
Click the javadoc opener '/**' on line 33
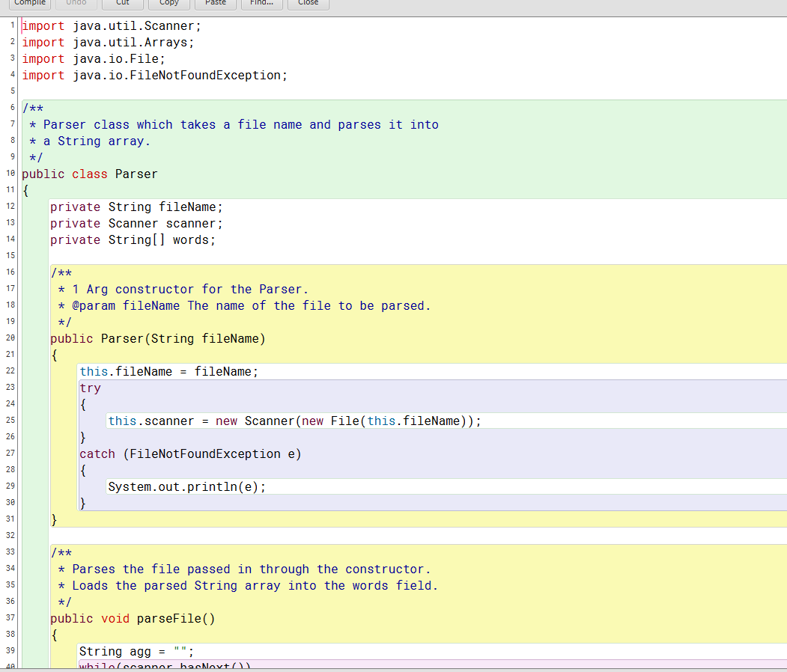tap(61, 553)
